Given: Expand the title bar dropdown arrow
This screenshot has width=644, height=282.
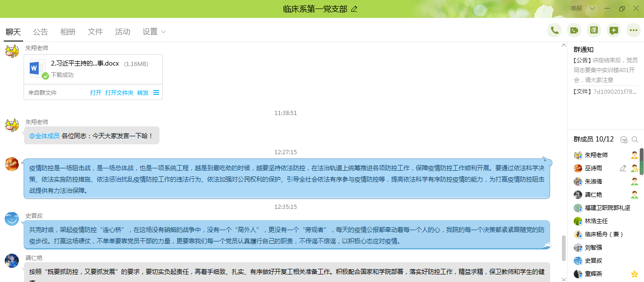Looking at the screenshot, I should click(x=592, y=8).
